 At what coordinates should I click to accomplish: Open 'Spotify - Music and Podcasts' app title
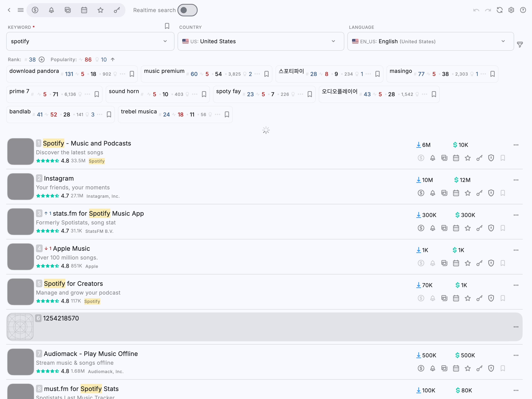87,143
